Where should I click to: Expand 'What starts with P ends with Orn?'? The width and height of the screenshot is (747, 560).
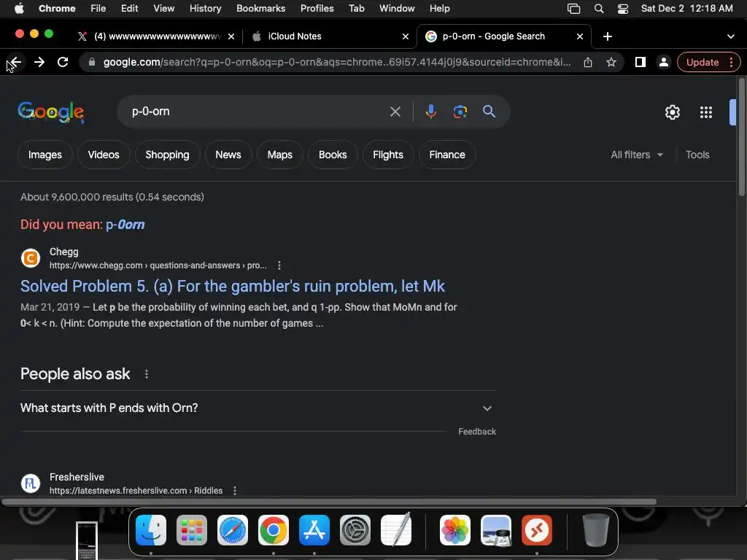pyautogui.click(x=258, y=408)
